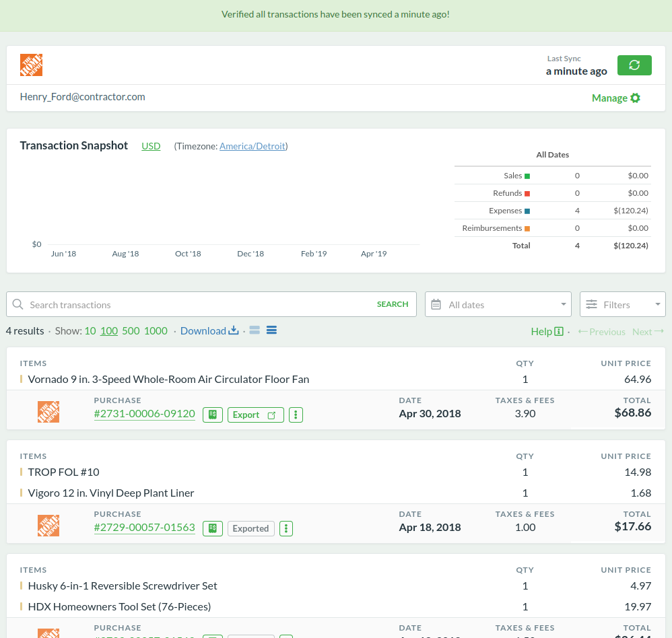Click receipt icon for purchase #2731-00006-09120
Viewport: 672px width, 638px height.
[212, 415]
